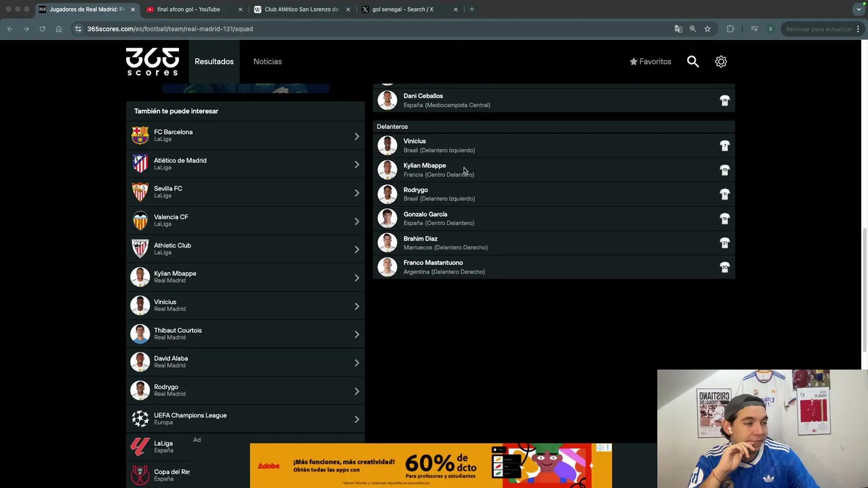Click the FC Barcelona crest
Screen dimensions: 868x488
[140, 136]
